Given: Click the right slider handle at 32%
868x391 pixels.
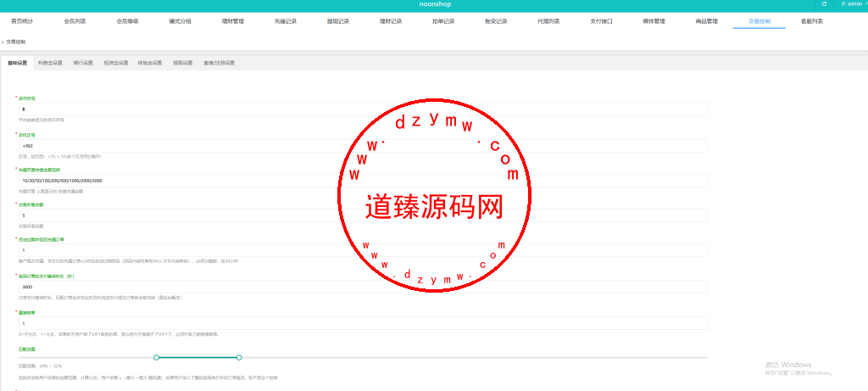Looking at the screenshot, I should 238,357.
